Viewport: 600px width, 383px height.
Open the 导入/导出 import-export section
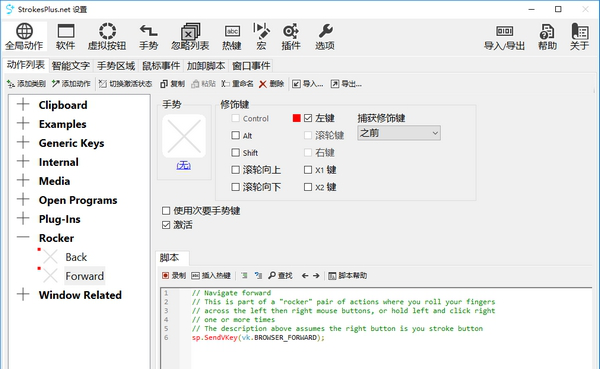(x=504, y=37)
